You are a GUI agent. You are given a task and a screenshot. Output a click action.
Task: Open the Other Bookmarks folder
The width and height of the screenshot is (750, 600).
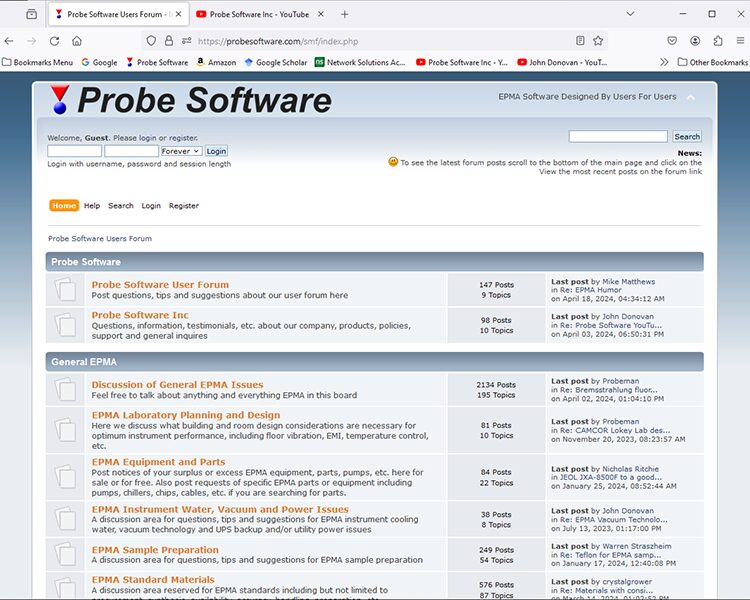tap(713, 62)
